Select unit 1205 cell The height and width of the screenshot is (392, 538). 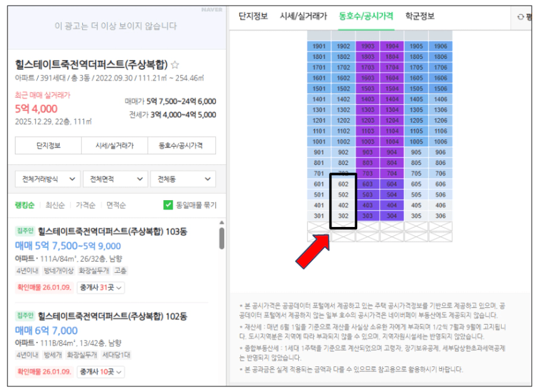tap(416, 120)
